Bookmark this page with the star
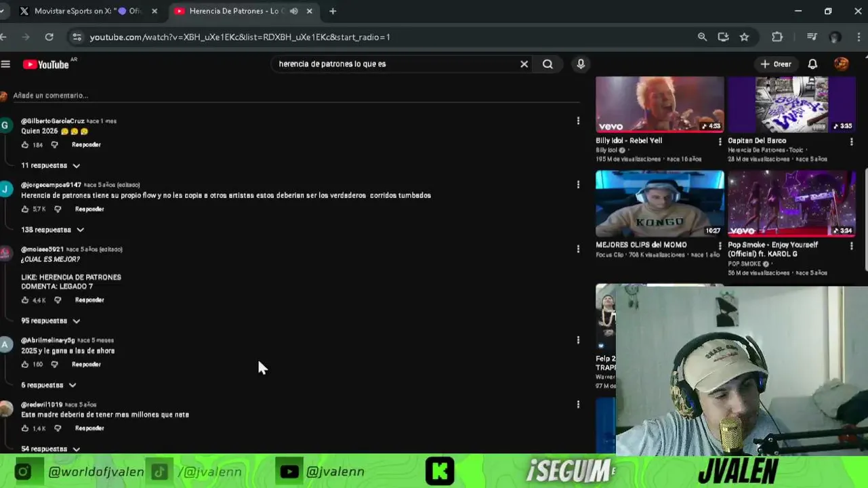The height and width of the screenshot is (488, 868). click(744, 37)
